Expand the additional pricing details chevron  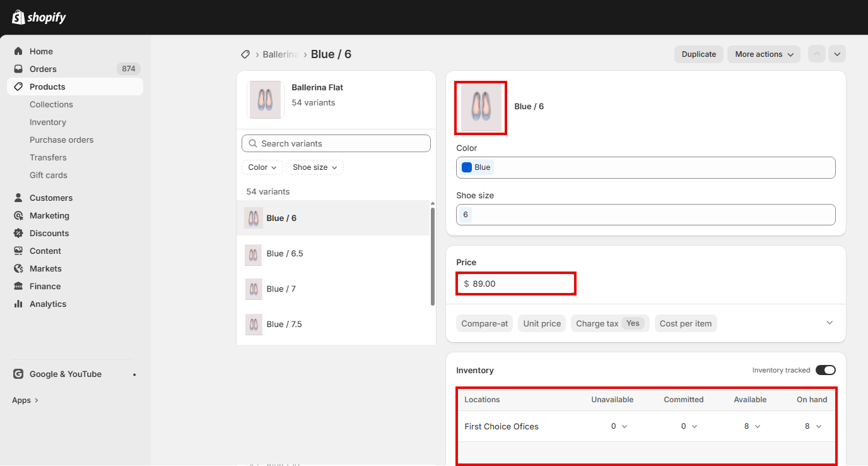coord(830,323)
